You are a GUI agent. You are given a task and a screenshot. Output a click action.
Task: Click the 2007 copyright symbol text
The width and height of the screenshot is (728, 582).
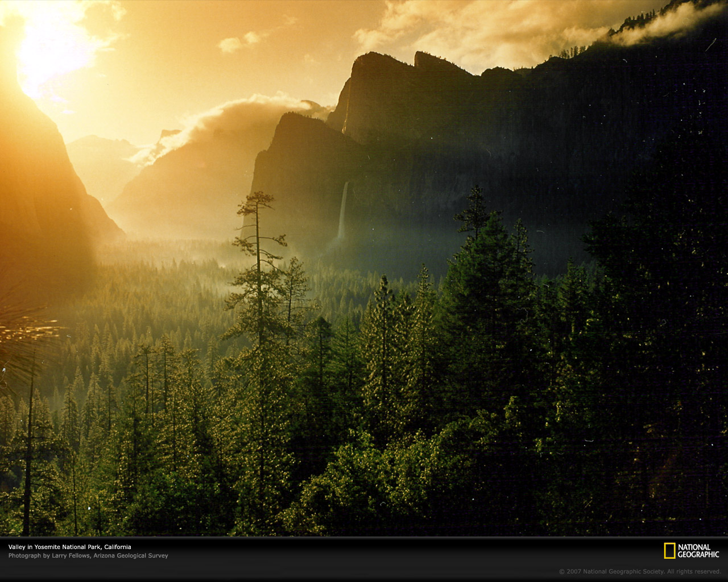(x=570, y=572)
